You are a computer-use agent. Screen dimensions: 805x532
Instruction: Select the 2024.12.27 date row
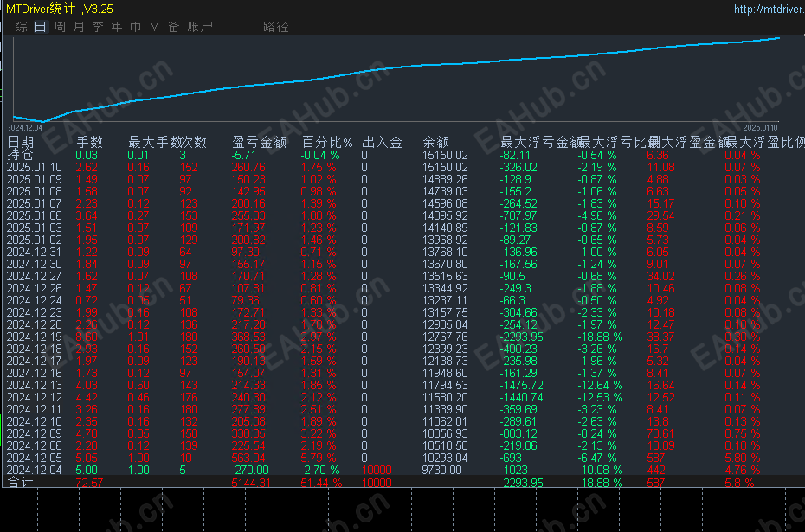[34, 277]
